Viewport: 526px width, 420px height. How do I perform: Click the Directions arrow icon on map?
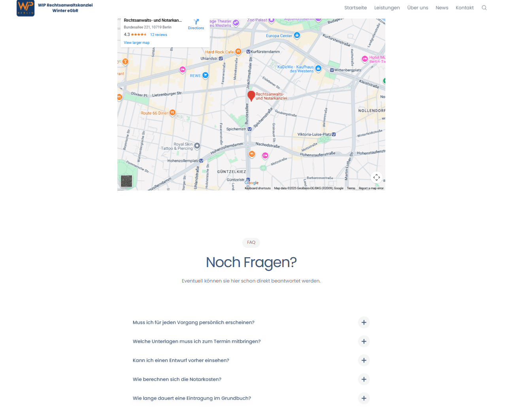click(x=196, y=22)
